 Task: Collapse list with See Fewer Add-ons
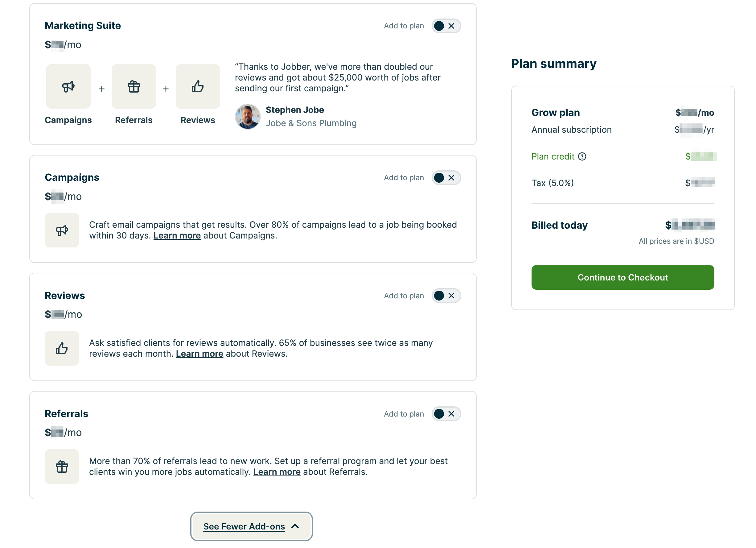coord(251,526)
